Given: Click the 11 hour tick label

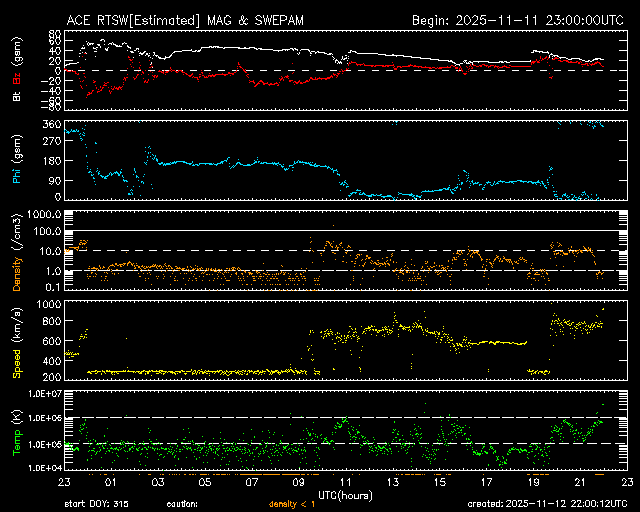Looking at the screenshot, I should click(345, 482).
